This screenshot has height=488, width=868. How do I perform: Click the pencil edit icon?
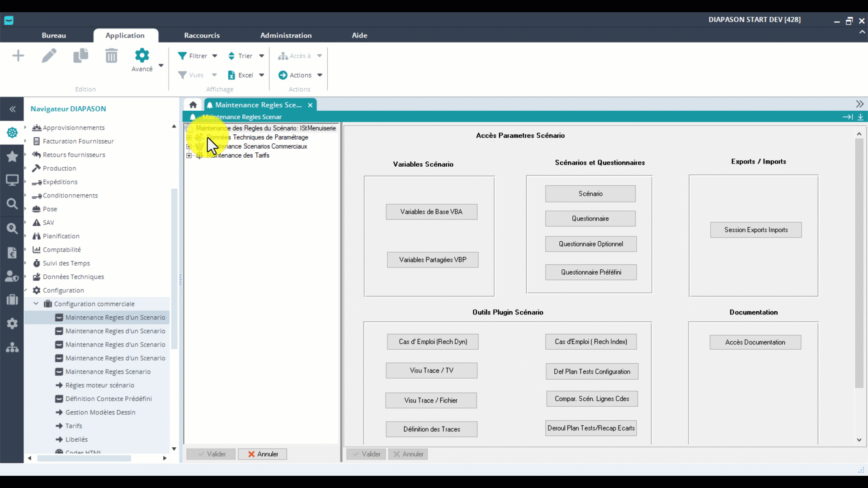(49, 56)
